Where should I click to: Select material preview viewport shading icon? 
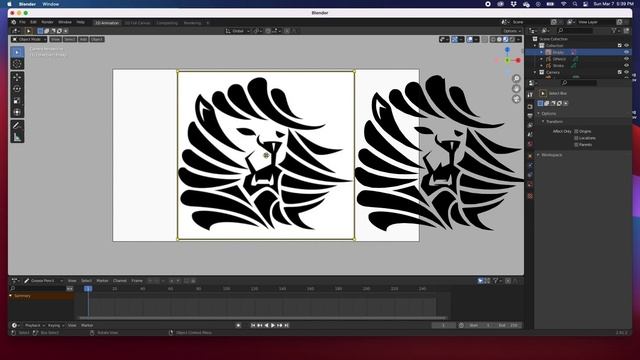click(505, 40)
